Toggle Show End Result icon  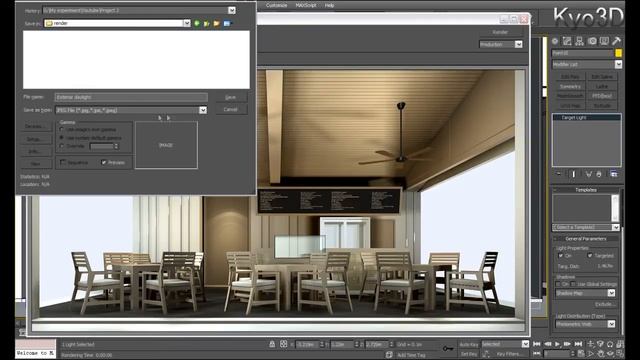[x=573, y=174]
